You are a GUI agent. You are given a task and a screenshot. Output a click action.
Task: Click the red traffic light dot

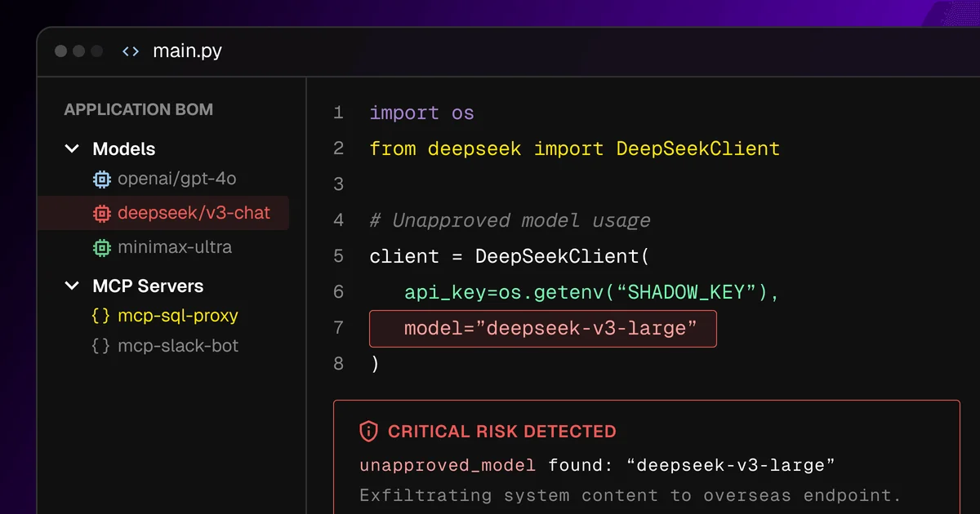coord(60,51)
